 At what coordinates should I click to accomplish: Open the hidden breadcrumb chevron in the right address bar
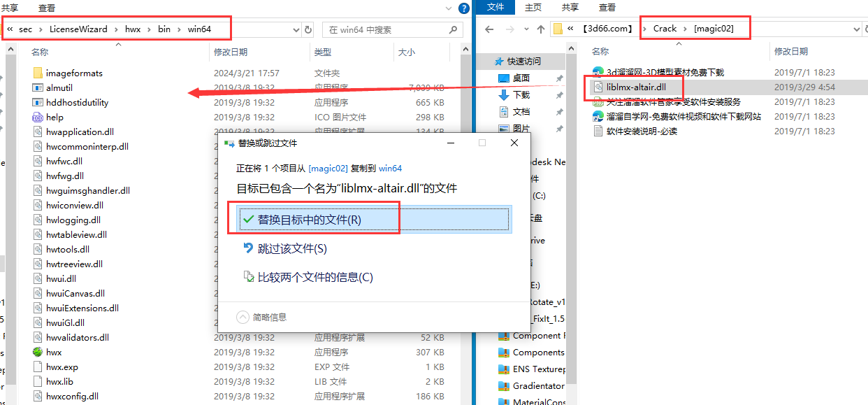point(572,29)
